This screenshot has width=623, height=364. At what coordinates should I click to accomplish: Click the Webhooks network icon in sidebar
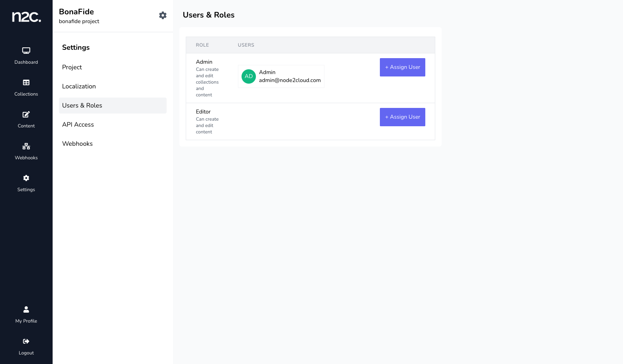point(26,147)
